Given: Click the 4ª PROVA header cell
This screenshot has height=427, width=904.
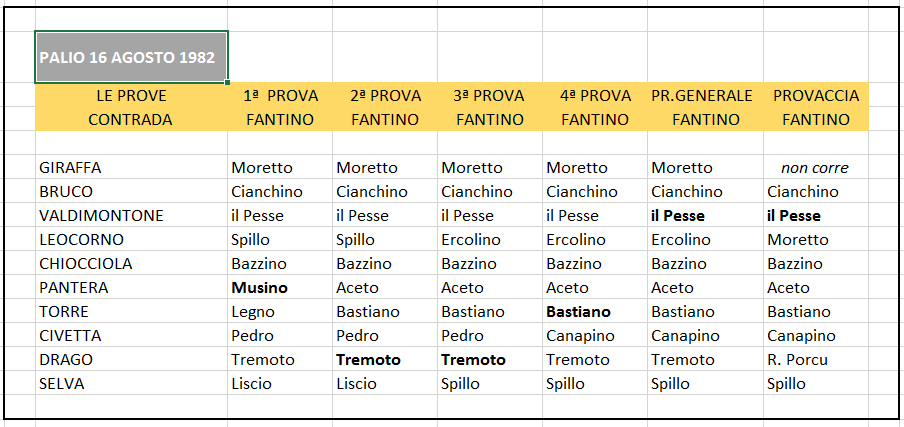Looking at the screenshot, I should (595, 96).
